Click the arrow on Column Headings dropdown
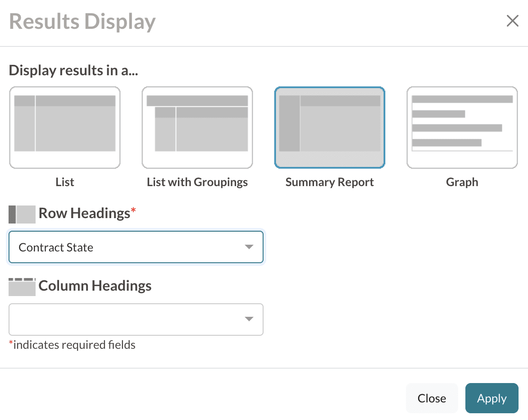This screenshot has width=528, height=420. pyautogui.click(x=249, y=320)
